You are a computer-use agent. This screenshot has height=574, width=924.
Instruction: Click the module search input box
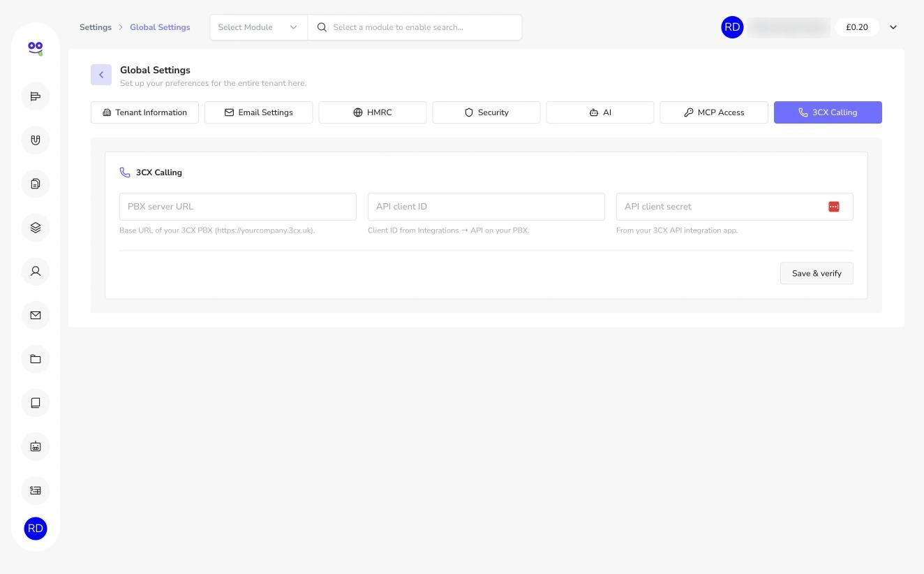coord(415,27)
